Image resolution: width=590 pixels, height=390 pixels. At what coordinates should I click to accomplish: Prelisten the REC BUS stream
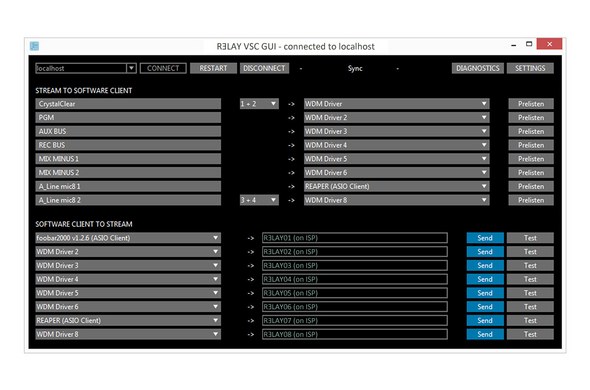(531, 145)
